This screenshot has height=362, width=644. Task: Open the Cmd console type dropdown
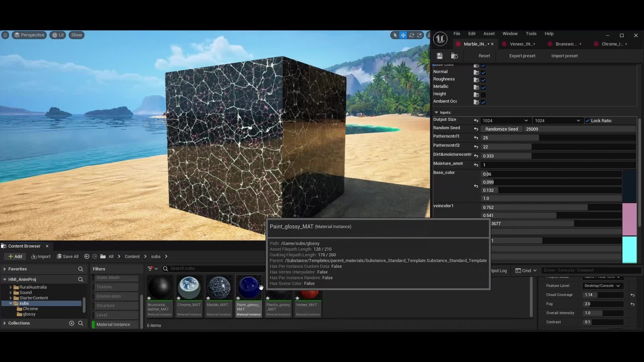(x=526, y=271)
